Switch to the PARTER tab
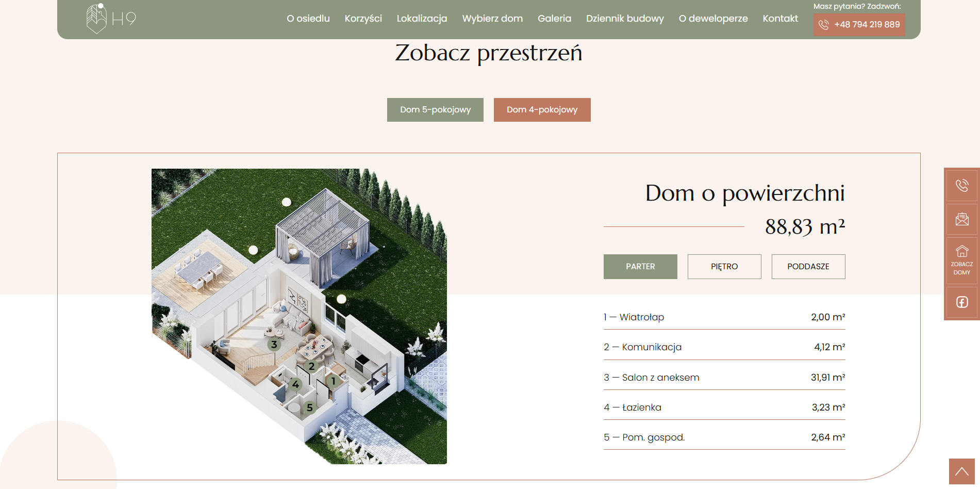 [640, 267]
